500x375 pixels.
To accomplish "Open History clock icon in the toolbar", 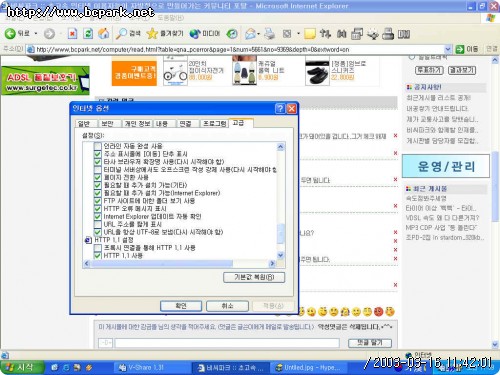I will pos(232,34).
